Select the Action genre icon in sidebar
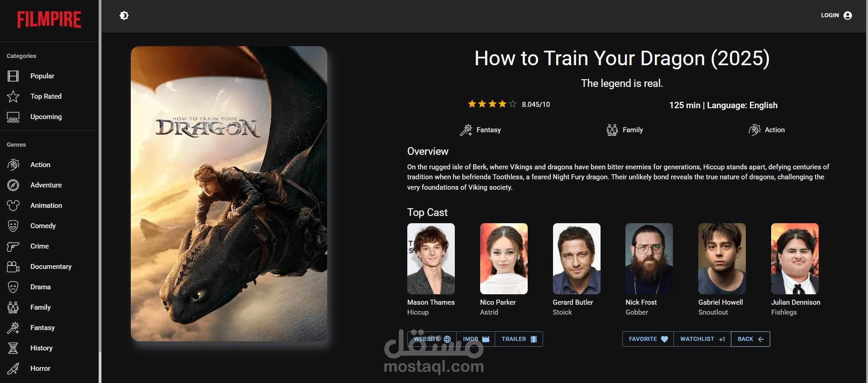Screen dimensions: 868x383 (x=13, y=165)
